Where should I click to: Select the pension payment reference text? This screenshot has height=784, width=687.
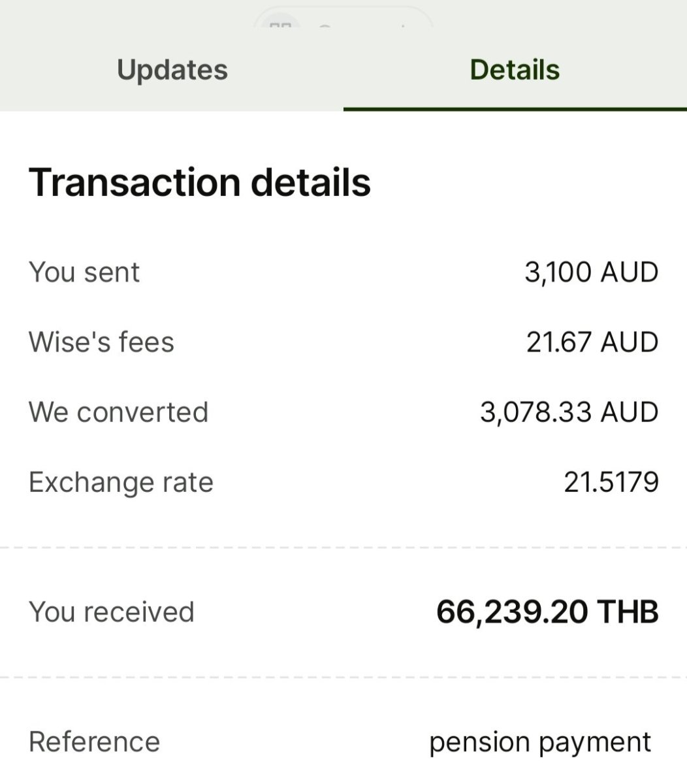540,743
